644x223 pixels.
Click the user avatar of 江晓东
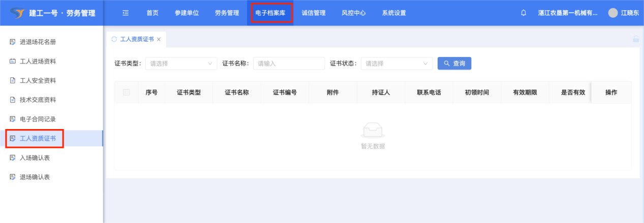tap(613, 13)
